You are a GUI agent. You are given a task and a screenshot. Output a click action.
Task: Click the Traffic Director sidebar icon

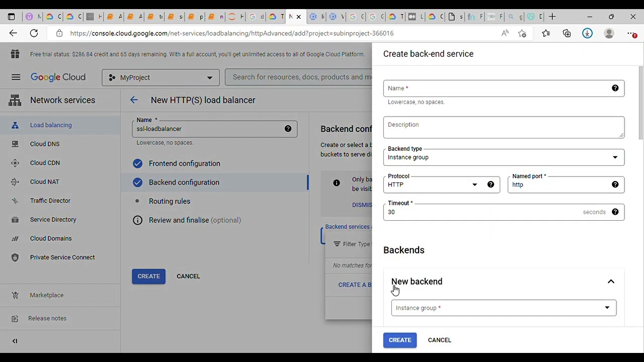pos(15,201)
